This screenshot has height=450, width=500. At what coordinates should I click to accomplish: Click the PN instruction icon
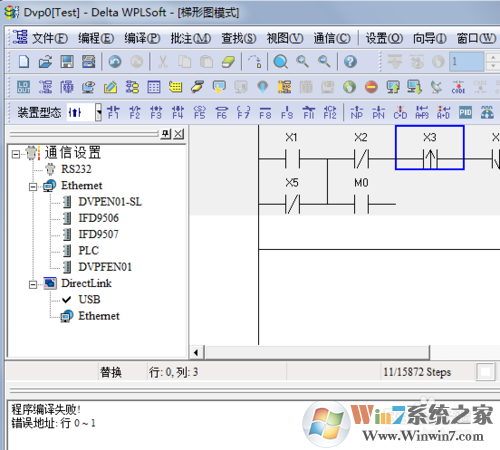(378, 112)
